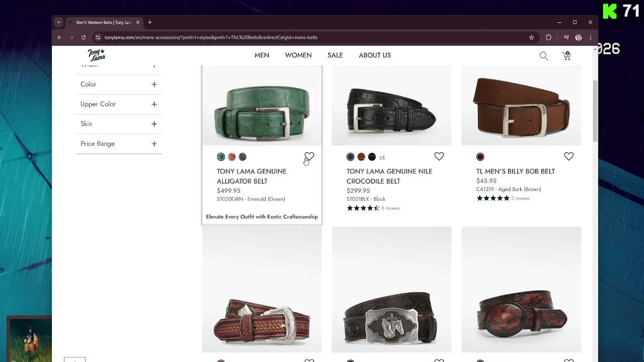This screenshot has width=644, height=362.
Task: Reload the page
Action: 84,37
